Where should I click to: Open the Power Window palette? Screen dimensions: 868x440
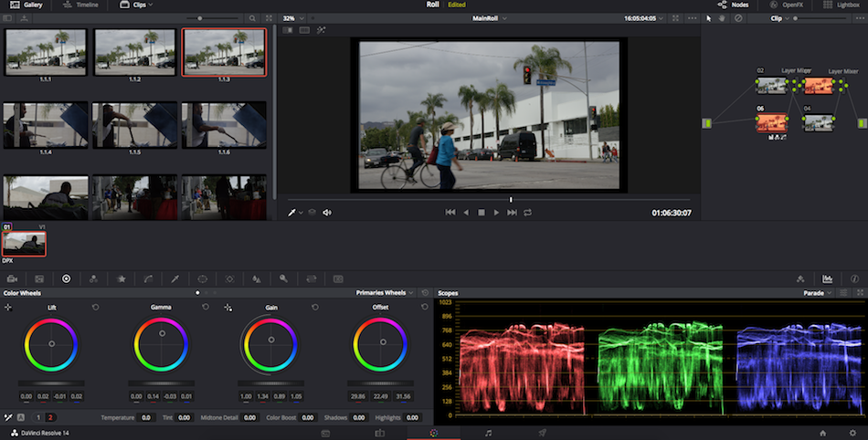202,278
